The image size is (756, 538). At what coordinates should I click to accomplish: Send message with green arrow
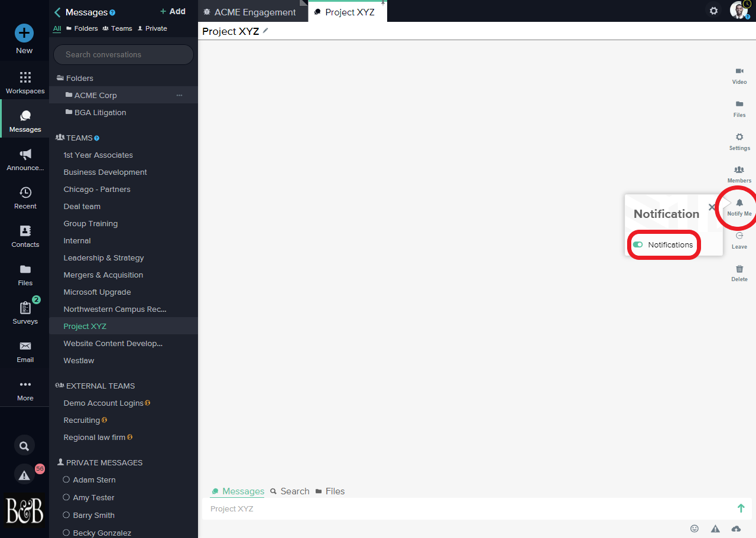[x=741, y=508]
